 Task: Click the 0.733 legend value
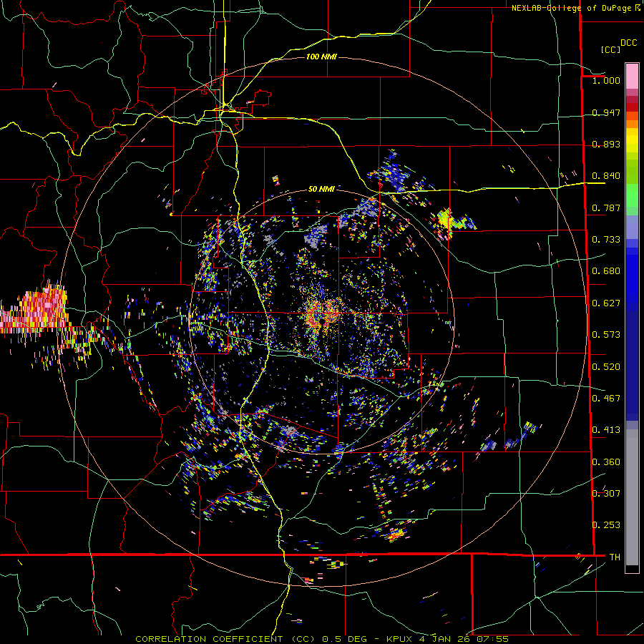coord(606,240)
